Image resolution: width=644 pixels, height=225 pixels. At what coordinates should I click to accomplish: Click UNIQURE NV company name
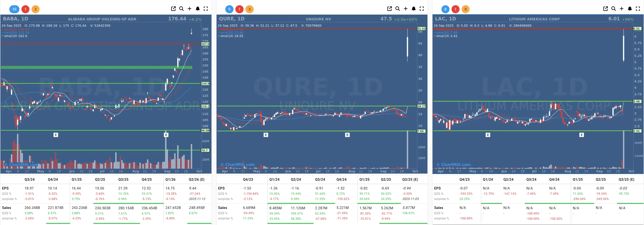pyautogui.click(x=318, y=19)
